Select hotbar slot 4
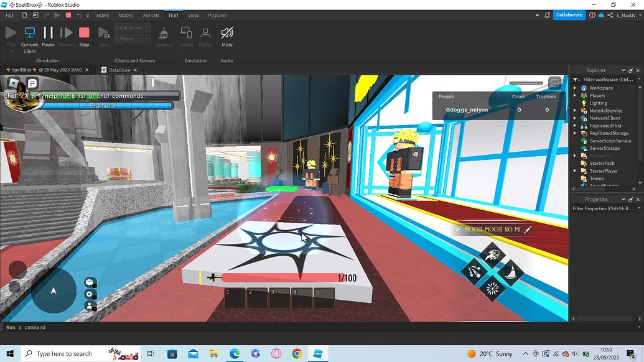The height and width of the screenshot is (362, 644). 301,297
